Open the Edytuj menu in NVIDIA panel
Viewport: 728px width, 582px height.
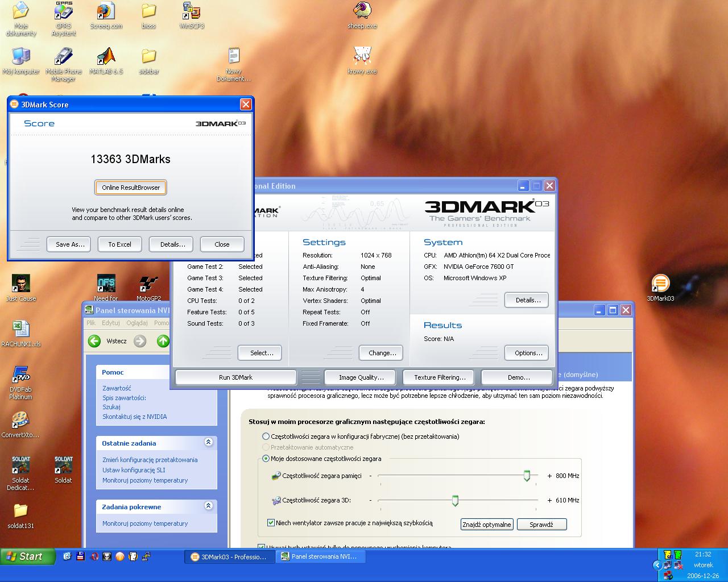tap(111, 323)
